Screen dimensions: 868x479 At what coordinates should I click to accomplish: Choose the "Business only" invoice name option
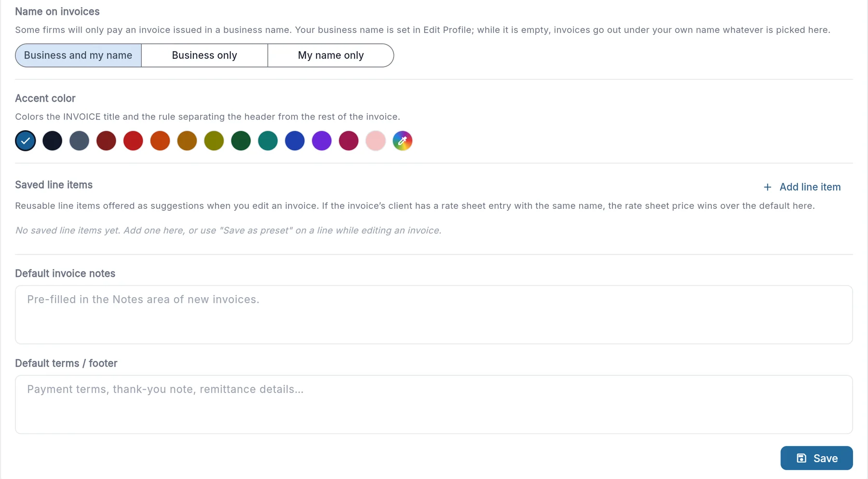tap(204, 55)
